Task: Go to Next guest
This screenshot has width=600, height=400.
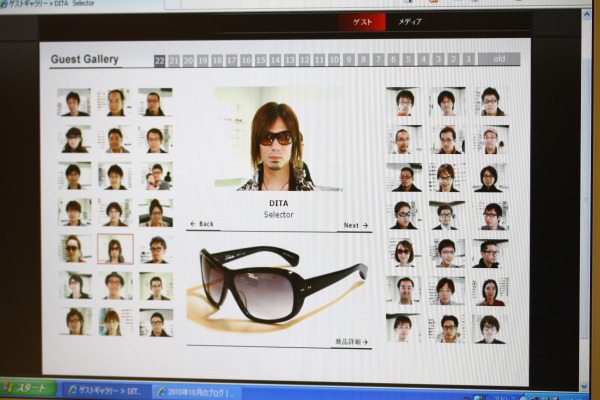Action: pyautogui.click(x=355, y=225)
